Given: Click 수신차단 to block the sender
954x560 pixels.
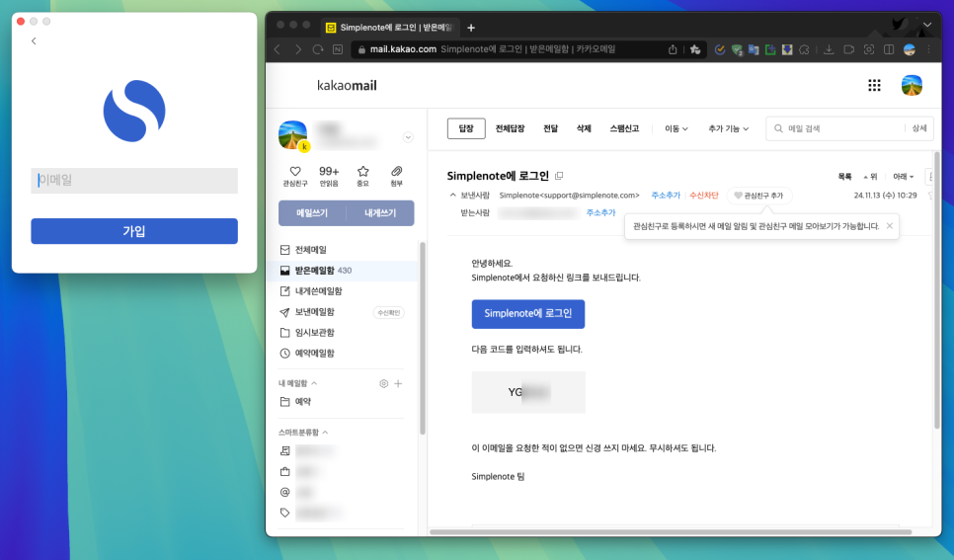Looking at the screenshot, I should pos(704,196).
